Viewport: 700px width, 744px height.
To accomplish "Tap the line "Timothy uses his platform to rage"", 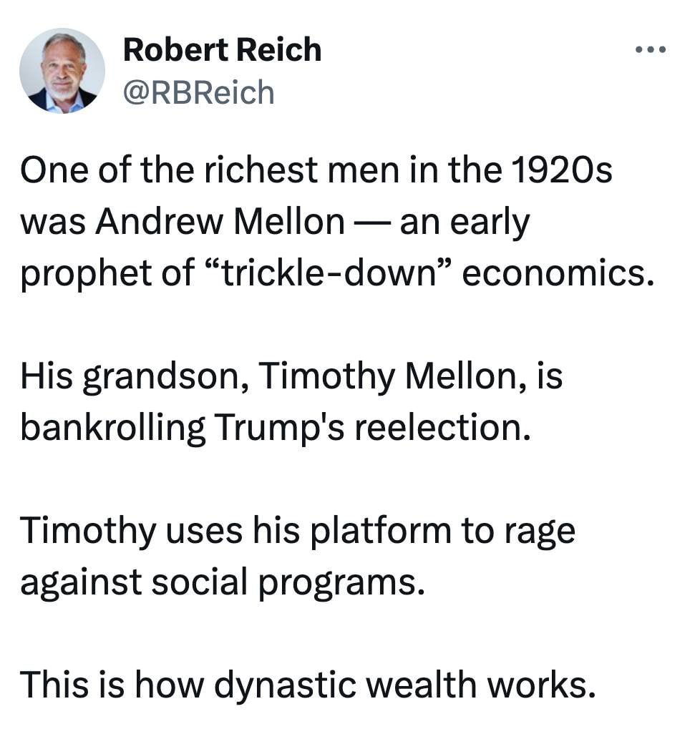I will [297, 532].
